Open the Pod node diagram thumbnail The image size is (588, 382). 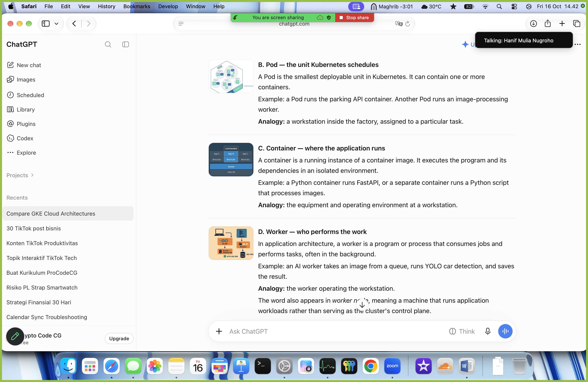pyautogui.click(x=231, y=76)
